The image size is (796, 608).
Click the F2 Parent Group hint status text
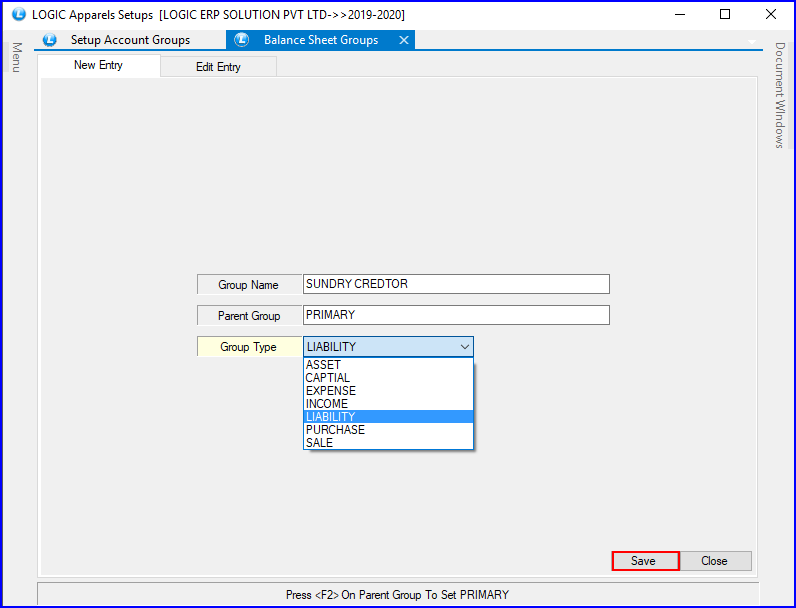[397, 595]
